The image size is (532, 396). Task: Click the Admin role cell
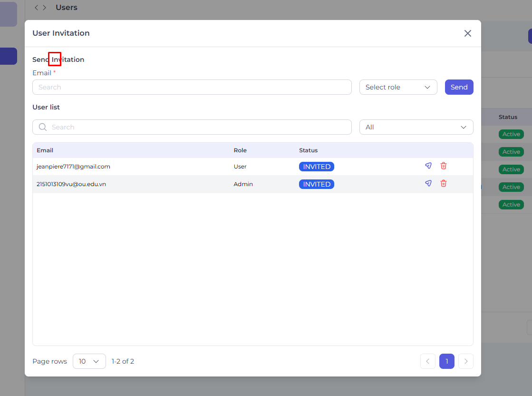click(x=243, y=184)
